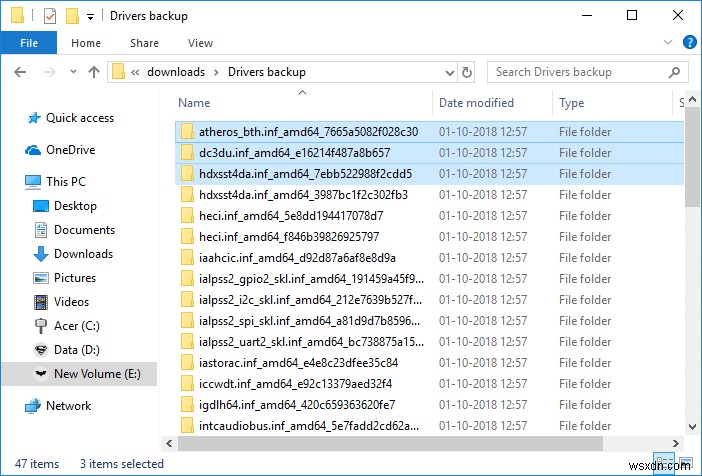Select the iaahcic.inf_amd64 folder
Image resolution: width=702 pixels, height=476 pixels.
429,258
